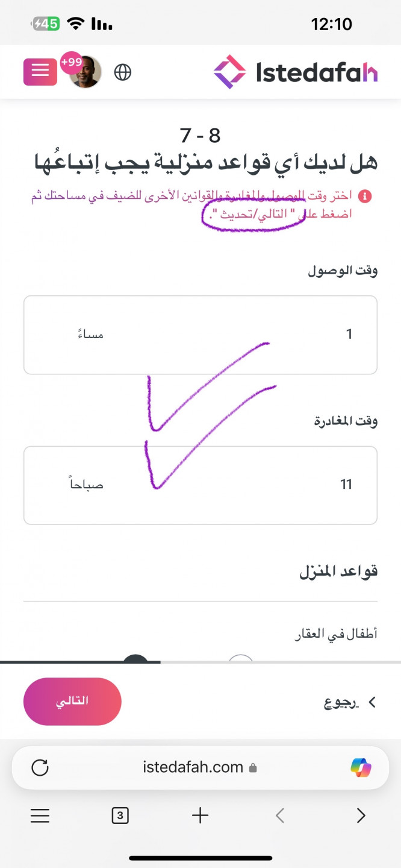The height and width of the screenshot is (868, 401).
Task: Reload page with browser refresh icon
Action: (x=40, y=767)
